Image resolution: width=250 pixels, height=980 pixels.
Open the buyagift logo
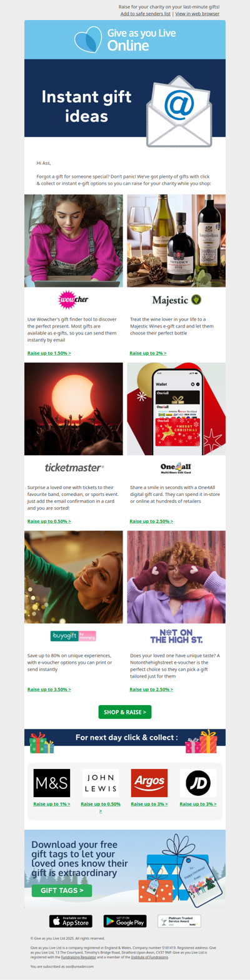coord(73,636)
